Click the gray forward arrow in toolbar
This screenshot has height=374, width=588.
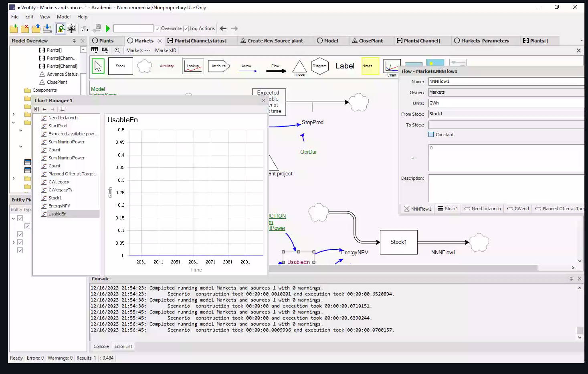(234, 28)
